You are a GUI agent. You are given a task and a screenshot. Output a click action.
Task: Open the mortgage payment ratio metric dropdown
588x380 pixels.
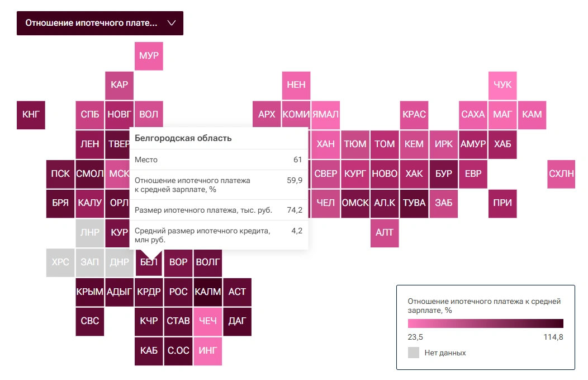pyautogui.click(x=92, y=23)
